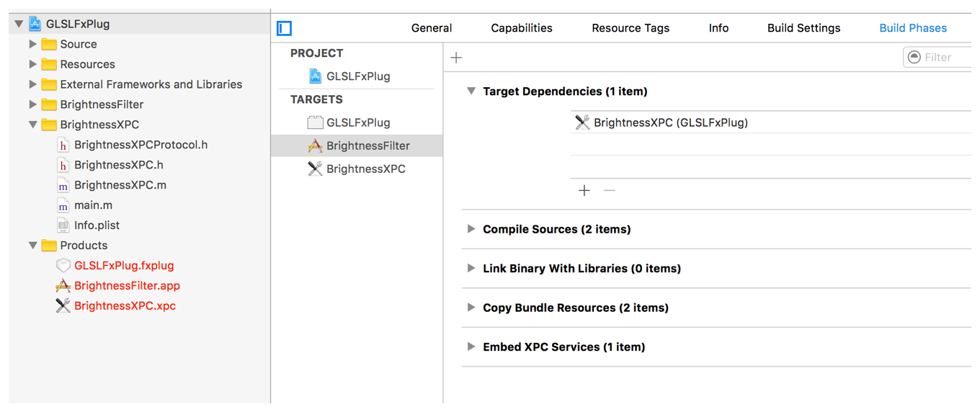Add a new build phase with plus icon
The image size is (980, 412).
(456, 58)
